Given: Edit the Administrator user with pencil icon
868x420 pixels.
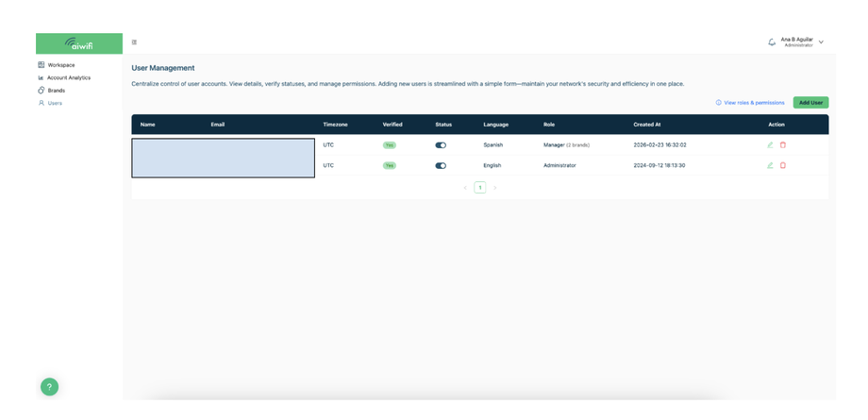Looking at the screenshot, I should pyautogui.click(x=770, y=165).
